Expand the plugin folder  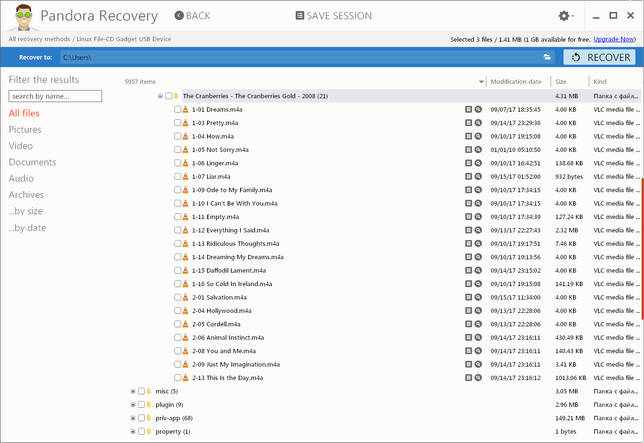(x=133, y=404)
